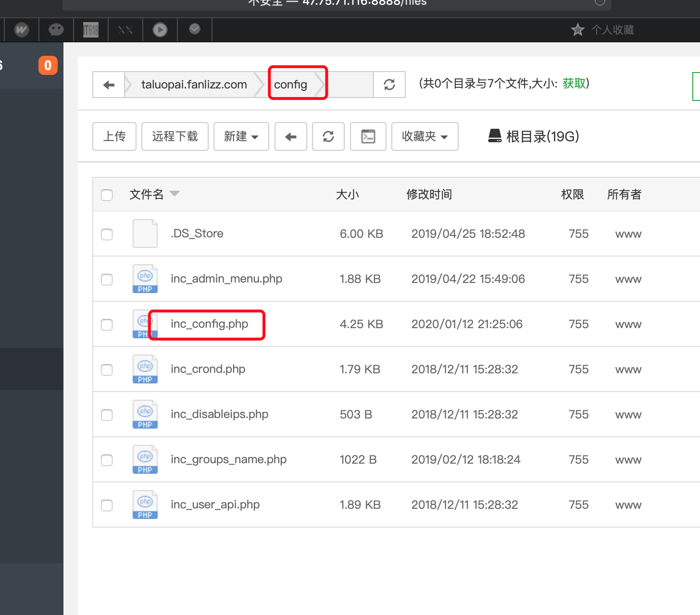Click the .DS_Store file icon
The height and width of the screenshot is (615, 700).
145,234
